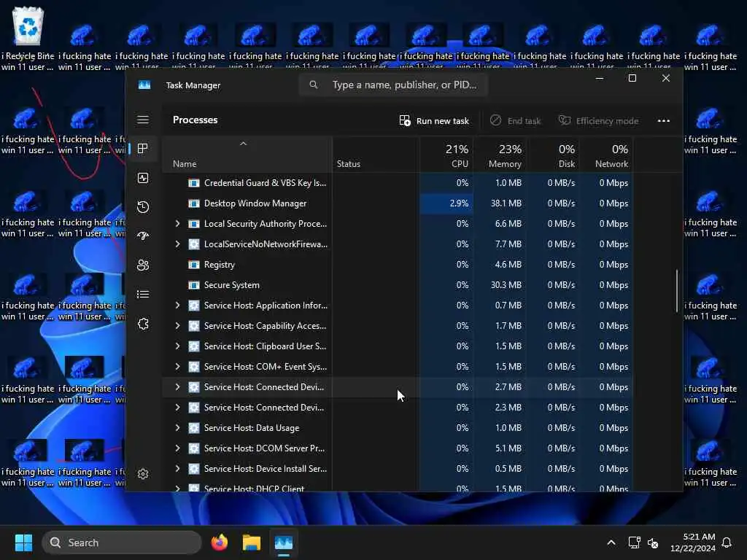Expand Service Host: DCOM Server Process row
747x560 pixels.
pyautogui.click(x=177, y=448)
